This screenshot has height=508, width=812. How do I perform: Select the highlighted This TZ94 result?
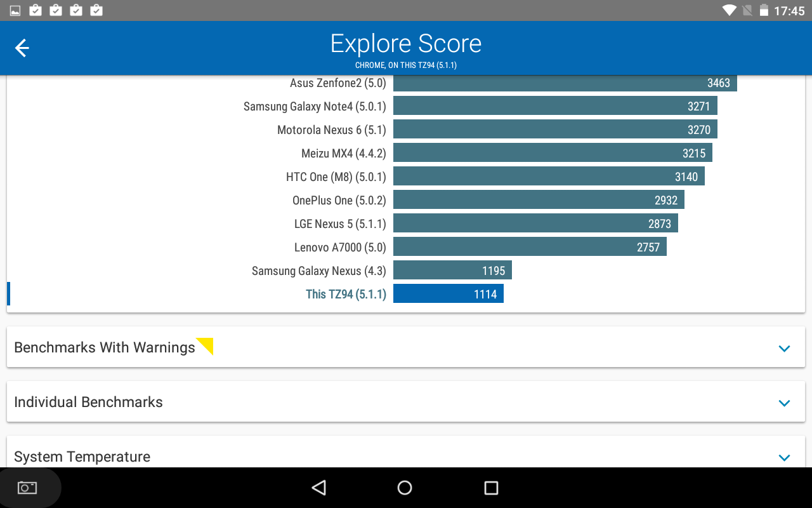[x=449, y=293]
